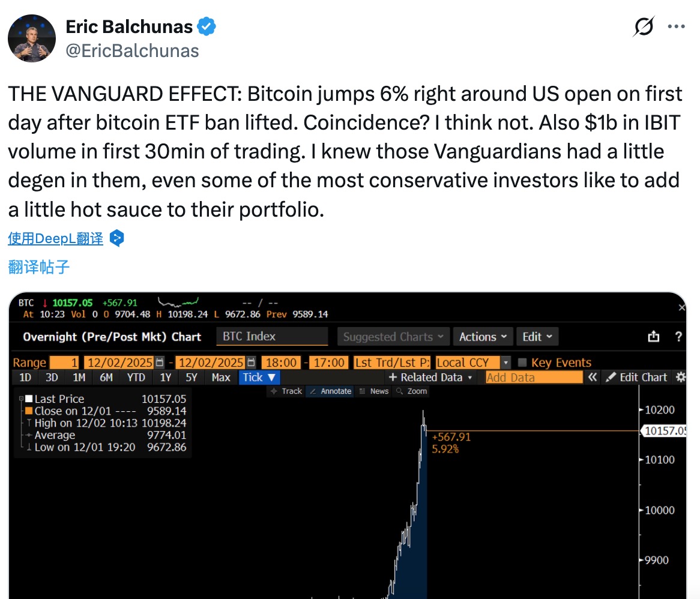Click the Edit Chart button
Viewport: 700px width, 599px height.
coord(636,378)
